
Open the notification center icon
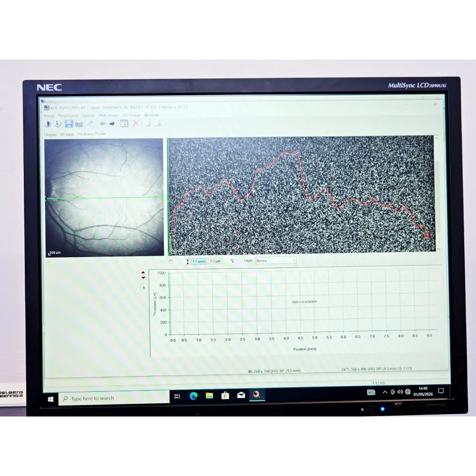441,391
